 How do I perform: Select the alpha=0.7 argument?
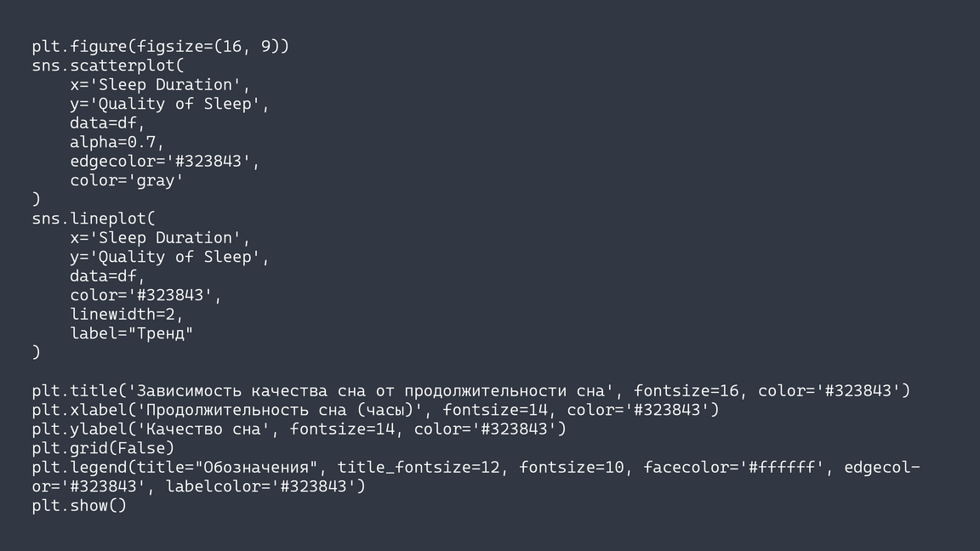click(x=116, y=142)
